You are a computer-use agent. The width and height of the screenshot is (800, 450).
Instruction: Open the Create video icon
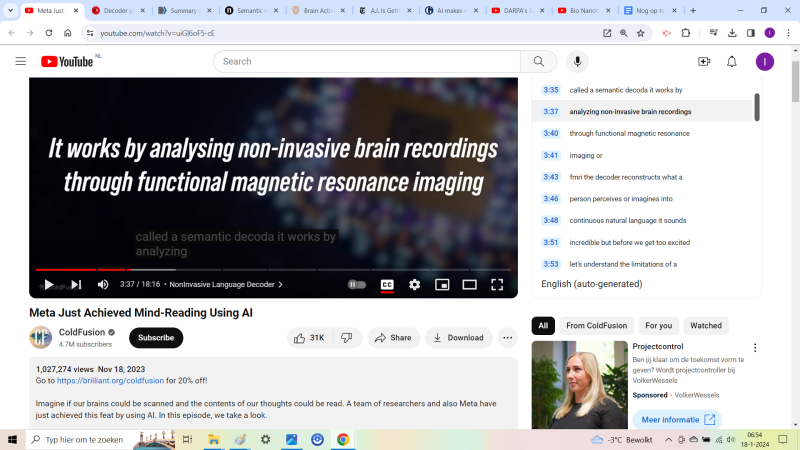704,61
